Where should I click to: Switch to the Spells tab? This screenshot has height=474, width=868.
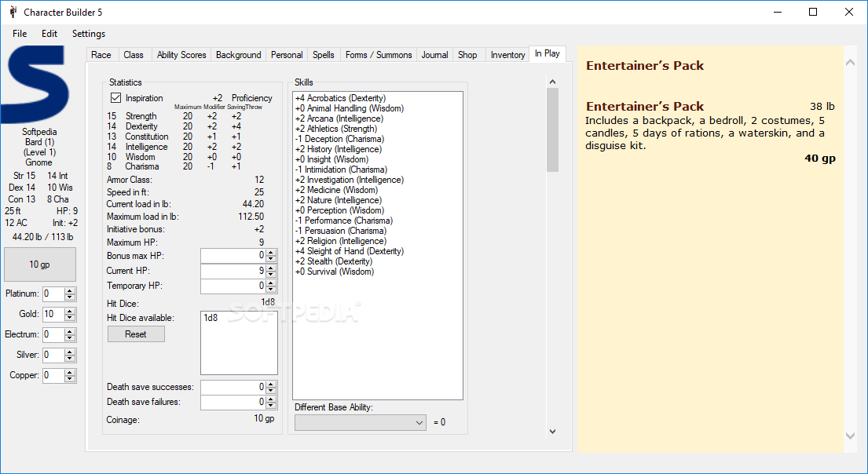[x=324, y=55]
